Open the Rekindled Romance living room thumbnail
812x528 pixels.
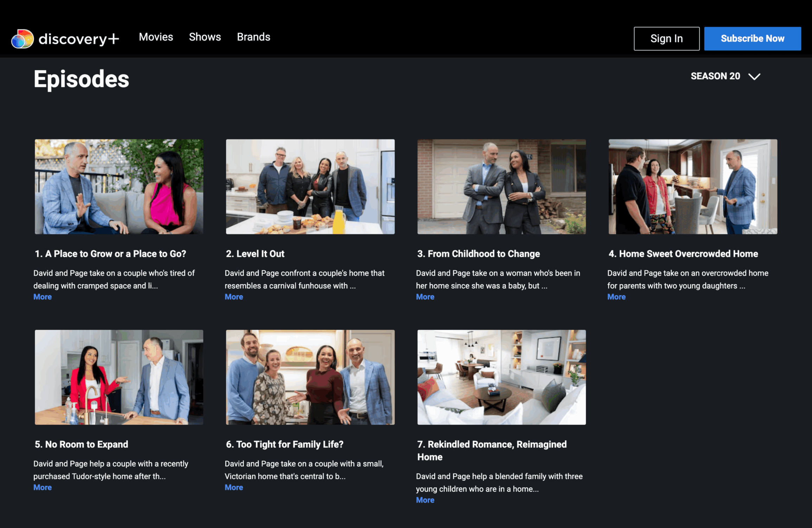pos(501,377)
